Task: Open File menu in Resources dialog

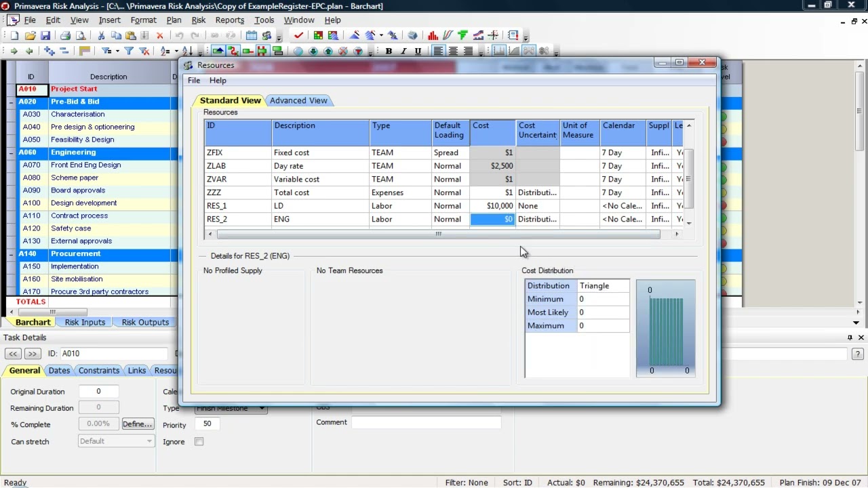Action: tap(194, 81)
